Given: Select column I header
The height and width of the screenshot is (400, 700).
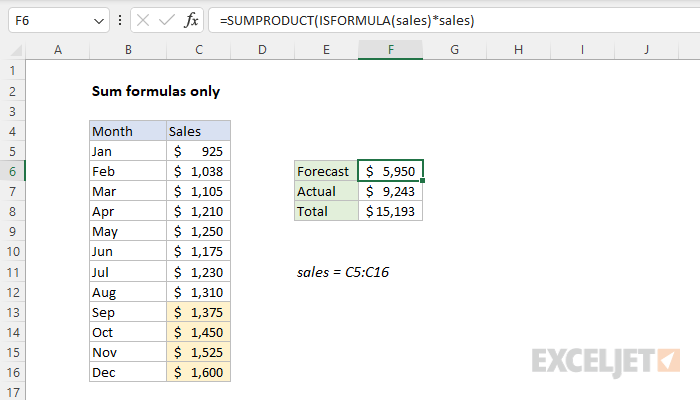Looking at the screenshot, I should click(x=582, y=50).
